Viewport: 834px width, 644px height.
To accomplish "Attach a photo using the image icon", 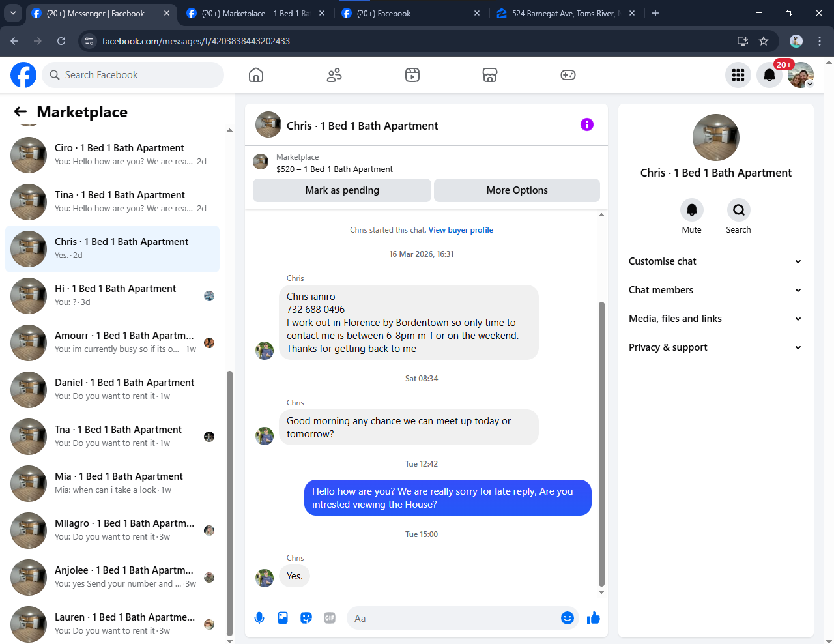I will [283, 618].
